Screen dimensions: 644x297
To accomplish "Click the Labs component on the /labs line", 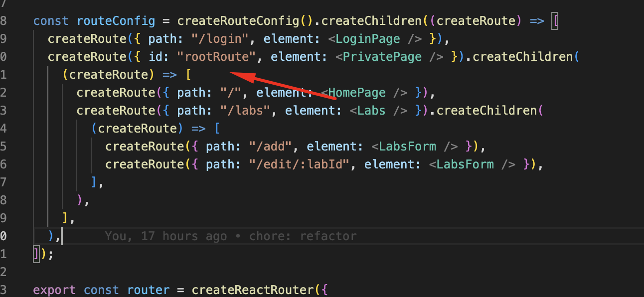I will pos(371,111).
